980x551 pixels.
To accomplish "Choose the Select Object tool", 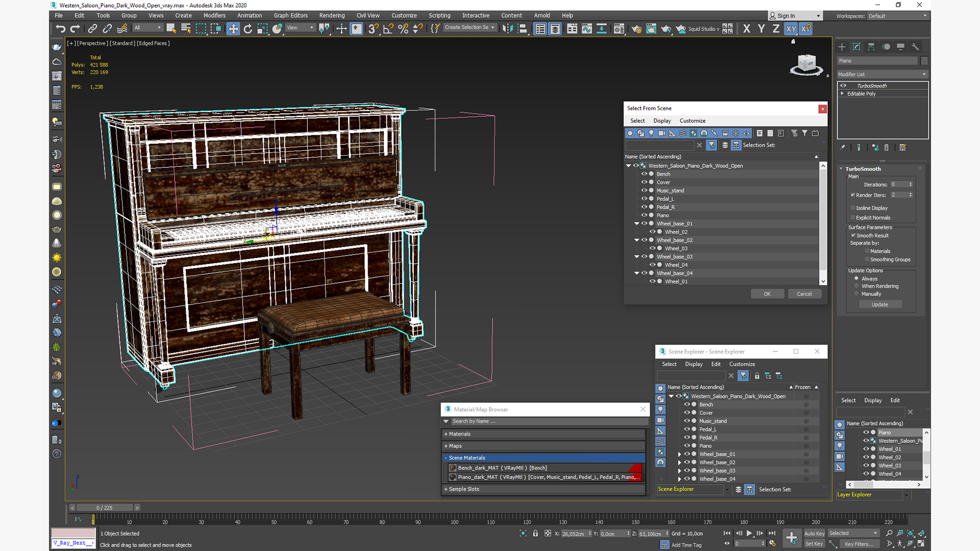I will [171, 29].
